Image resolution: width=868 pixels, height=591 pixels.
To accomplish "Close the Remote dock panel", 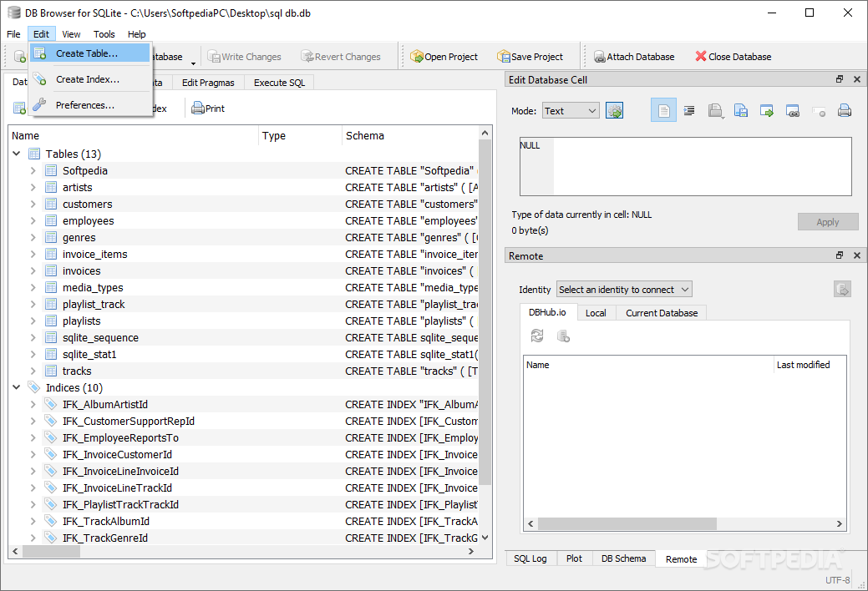I will (857, 255).
